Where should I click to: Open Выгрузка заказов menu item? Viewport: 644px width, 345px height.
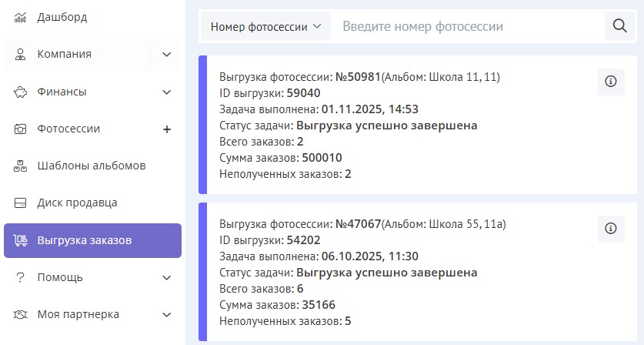pos(85,240)
